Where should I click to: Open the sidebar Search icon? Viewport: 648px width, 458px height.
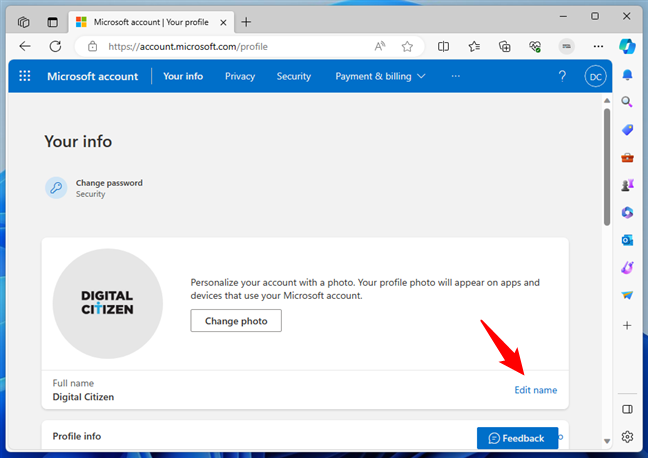tap(627, 102)
